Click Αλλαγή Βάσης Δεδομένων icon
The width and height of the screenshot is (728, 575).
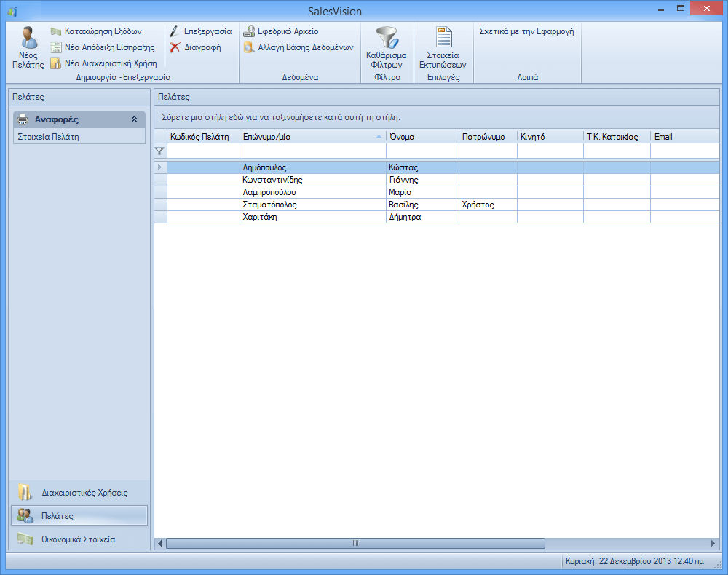click(249, 48)
